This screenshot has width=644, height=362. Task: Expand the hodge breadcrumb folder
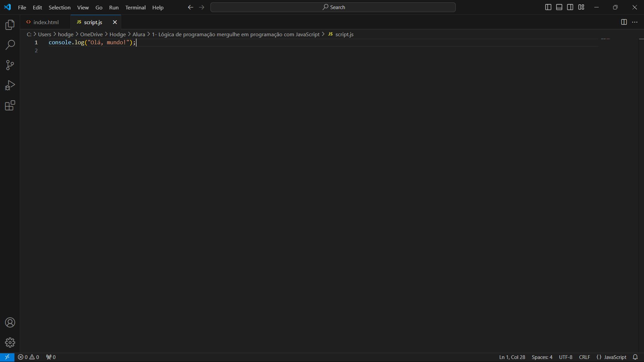pos(66,34)
